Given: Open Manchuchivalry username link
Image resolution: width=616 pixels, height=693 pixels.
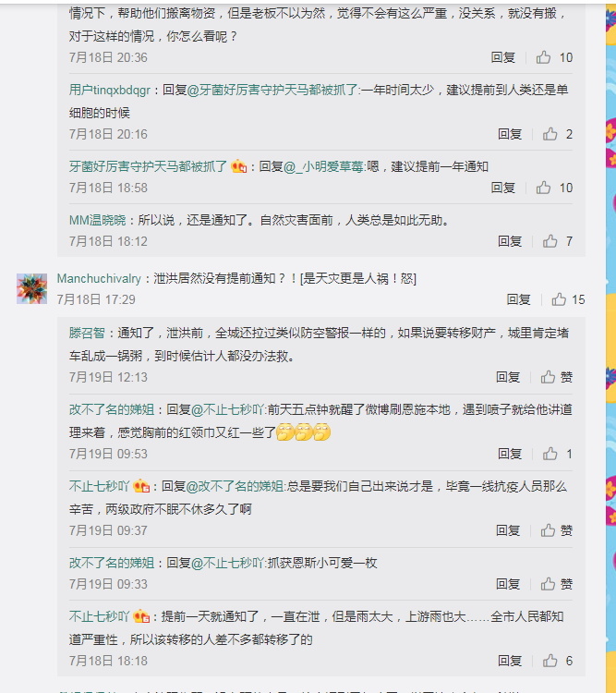Looking at the screenshot, I should point(99,278).
